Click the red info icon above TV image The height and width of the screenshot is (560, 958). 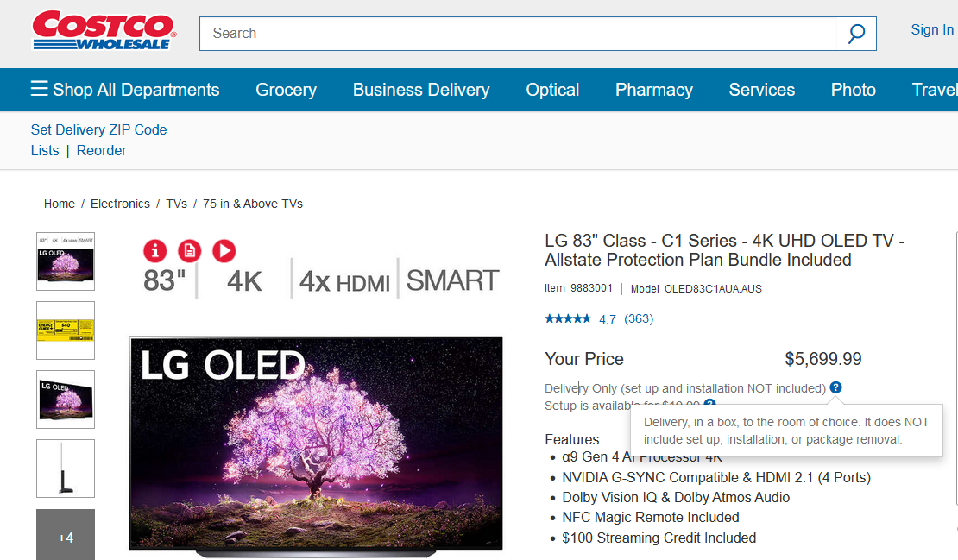[155, 250]
